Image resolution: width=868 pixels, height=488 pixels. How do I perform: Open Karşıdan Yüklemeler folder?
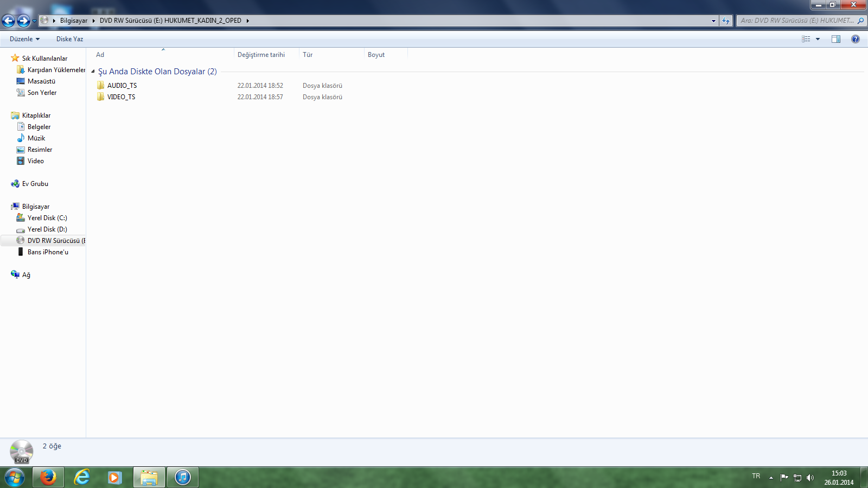pyautogui.click(x=56, y=70)
